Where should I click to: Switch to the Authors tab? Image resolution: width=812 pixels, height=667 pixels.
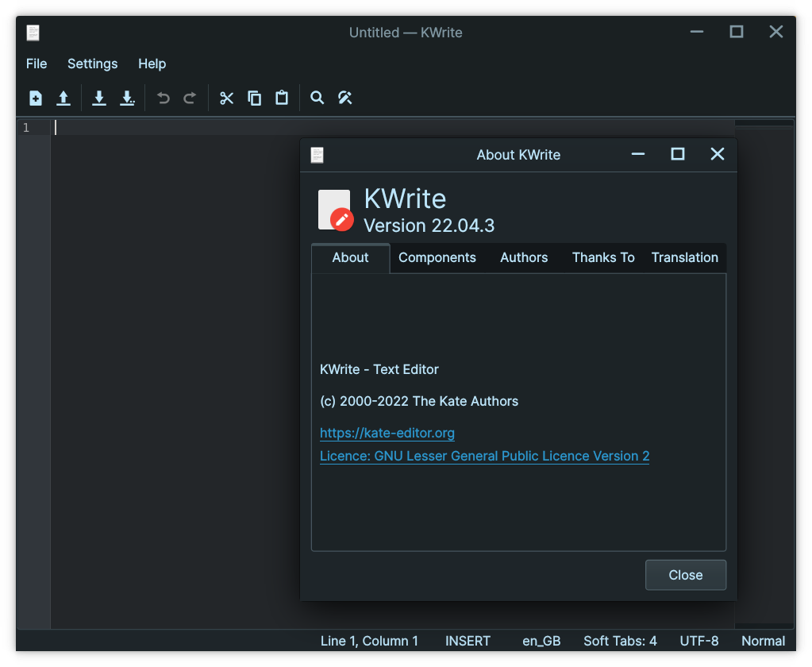524,258
